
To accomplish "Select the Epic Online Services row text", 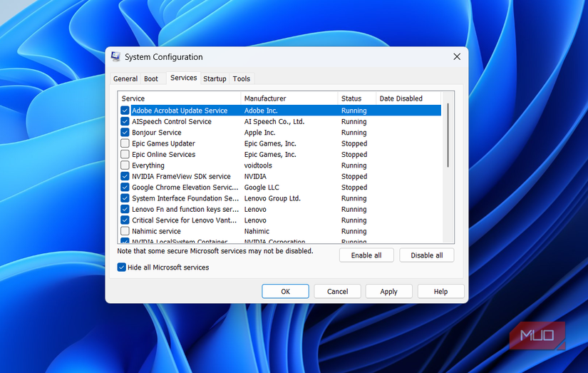I will coord(163,154).
